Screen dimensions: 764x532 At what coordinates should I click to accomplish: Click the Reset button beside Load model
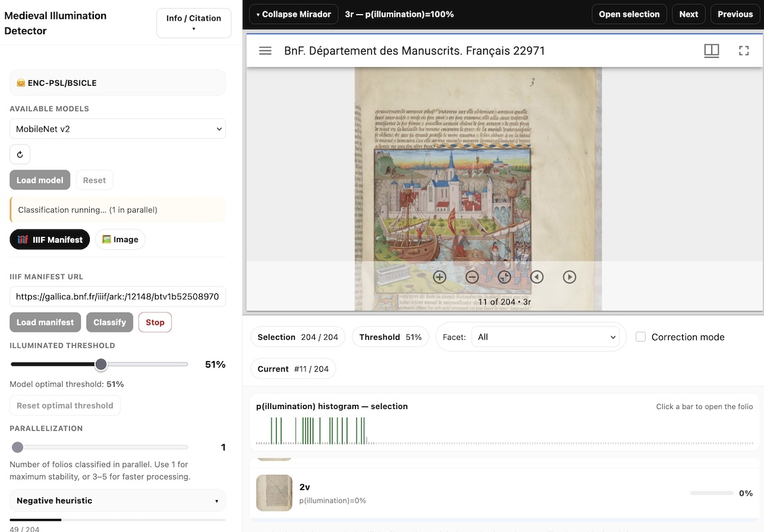click(94, 180)
